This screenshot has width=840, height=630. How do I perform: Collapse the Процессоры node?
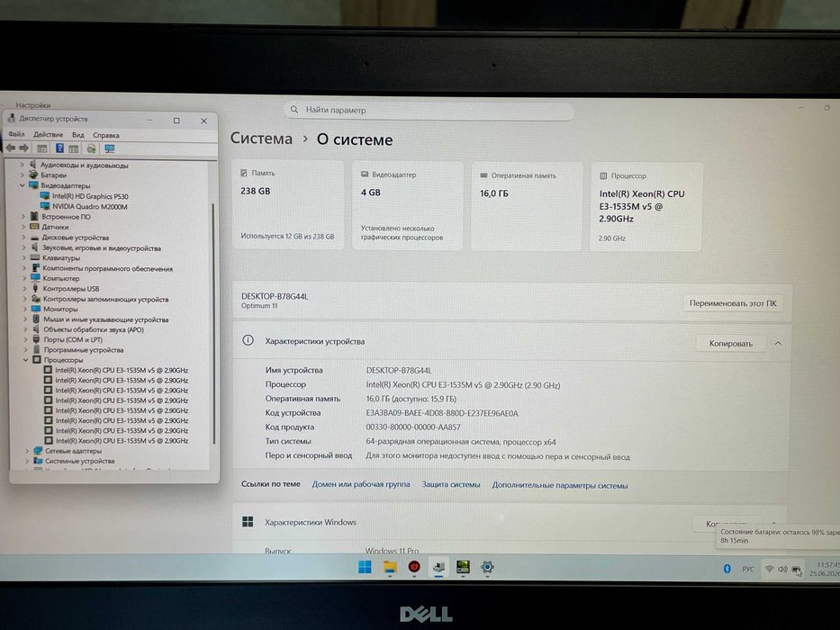(26, 359)
